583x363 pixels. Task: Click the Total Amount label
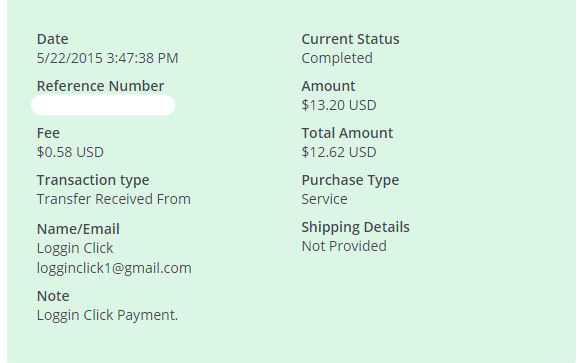click(347, 133)
